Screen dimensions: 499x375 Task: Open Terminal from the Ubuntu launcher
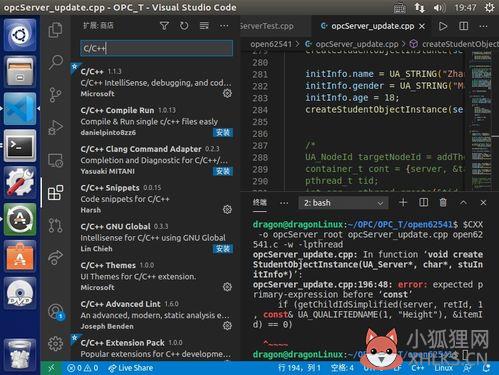tap(20, 146)
